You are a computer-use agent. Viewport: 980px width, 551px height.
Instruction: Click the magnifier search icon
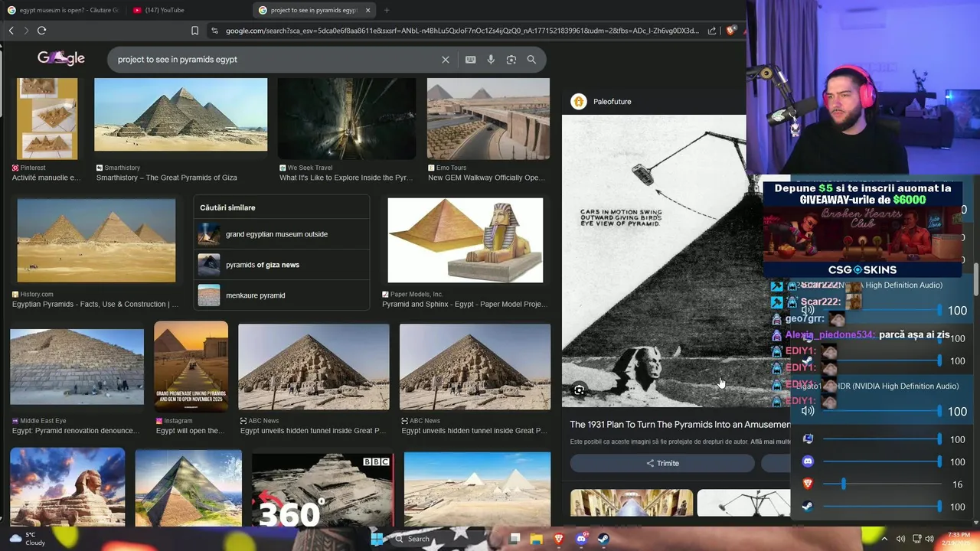(x=531, y=60)
